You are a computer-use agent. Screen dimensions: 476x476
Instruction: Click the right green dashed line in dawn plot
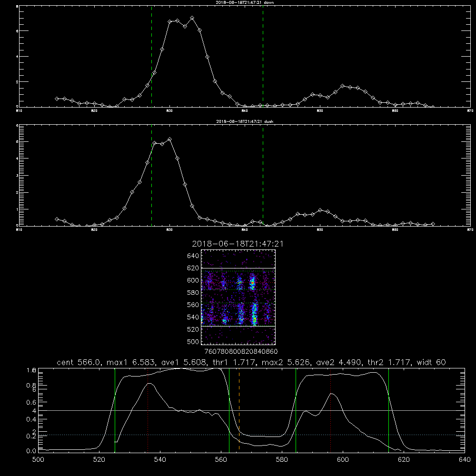pos(263,57)
